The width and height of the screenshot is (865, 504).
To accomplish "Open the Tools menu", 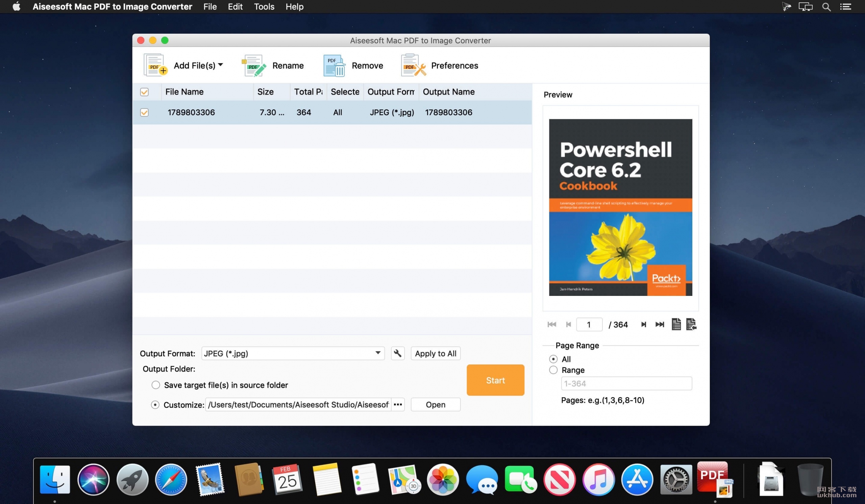I will tap(264, 6).
